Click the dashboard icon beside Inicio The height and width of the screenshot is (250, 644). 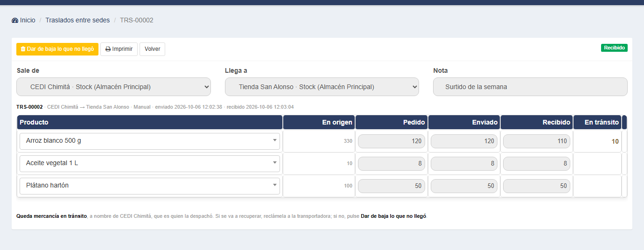[x=15, y=21]
